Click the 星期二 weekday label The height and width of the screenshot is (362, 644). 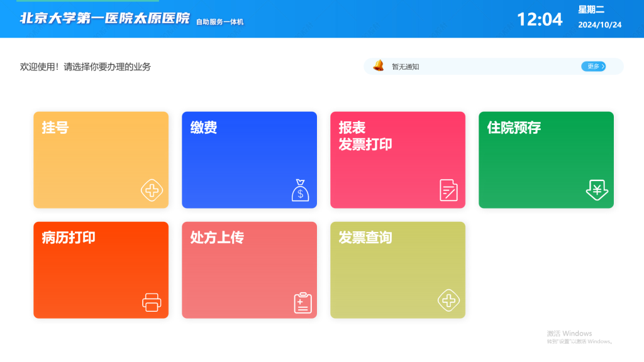(x=591, y=9)
